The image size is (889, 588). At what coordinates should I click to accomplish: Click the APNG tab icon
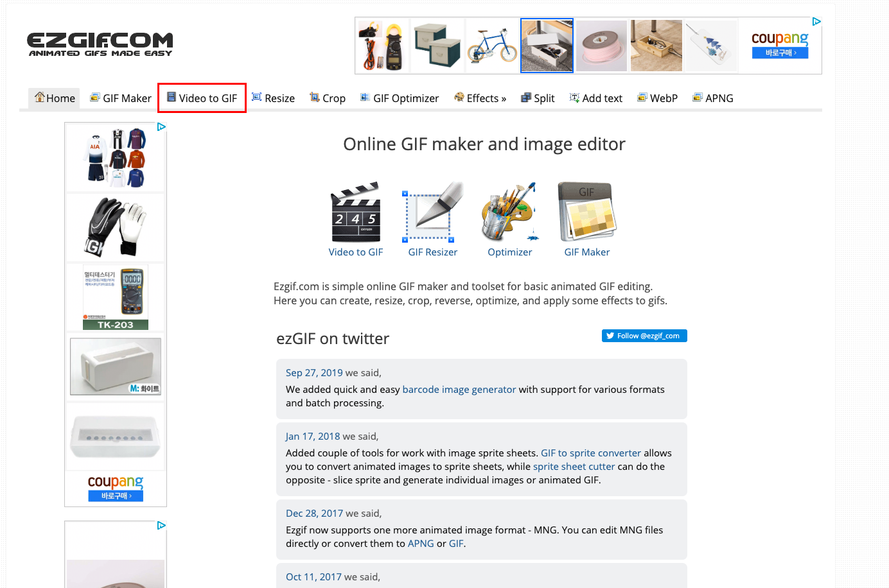click(x=698, y=98)
